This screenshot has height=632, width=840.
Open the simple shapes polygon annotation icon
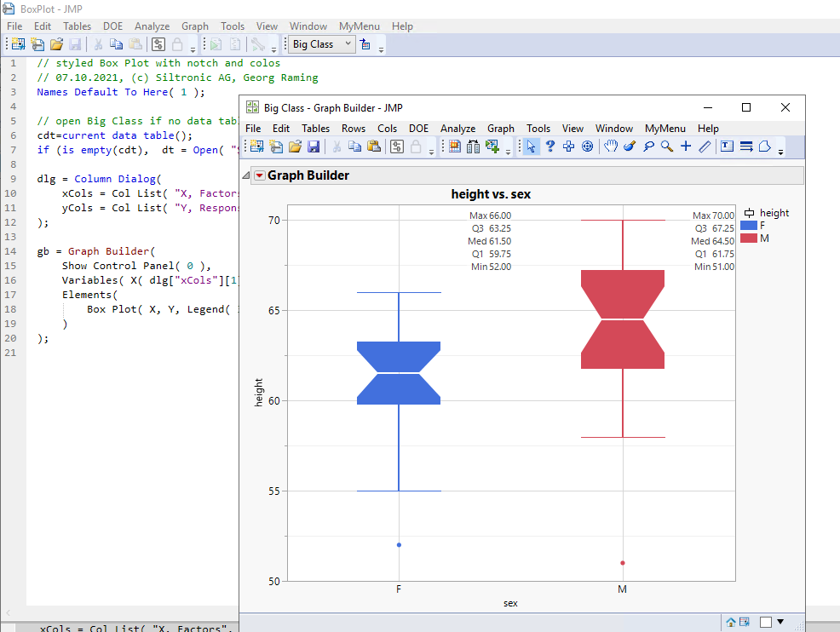[x=764, y=146]
